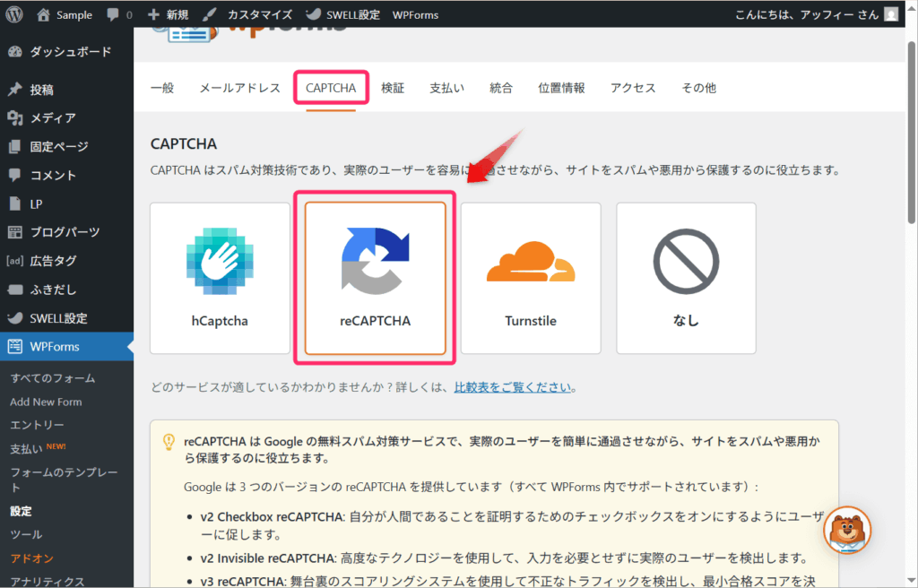This screenshot has height=588, width=918.
Task: Open ツール submenu item
Action: 26,534
